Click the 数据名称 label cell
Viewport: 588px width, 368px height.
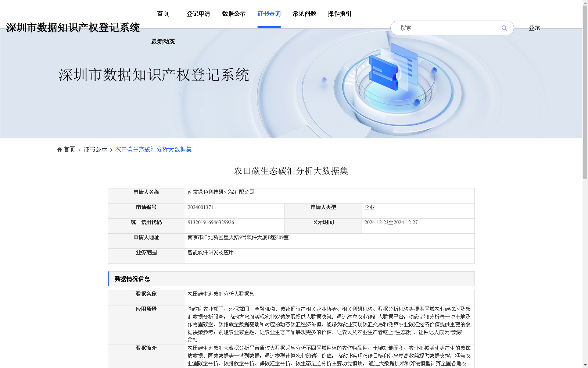click(146, 298)
